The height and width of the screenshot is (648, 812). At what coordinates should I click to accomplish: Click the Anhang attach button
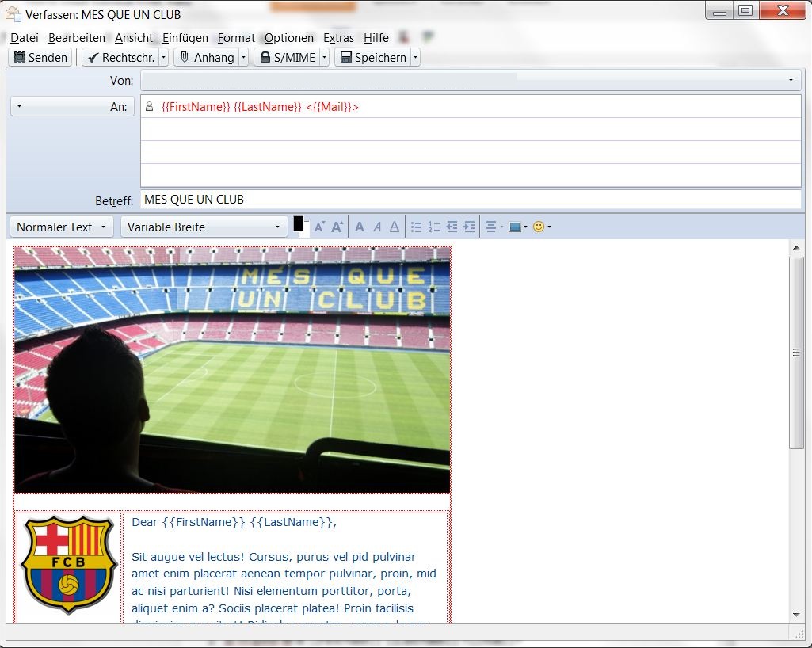tap(207, 58)
